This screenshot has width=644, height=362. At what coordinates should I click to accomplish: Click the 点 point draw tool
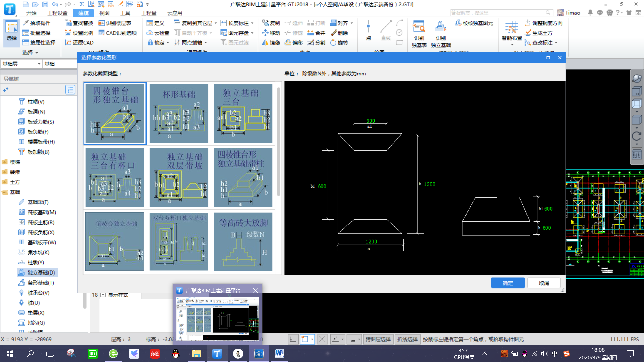368,31
